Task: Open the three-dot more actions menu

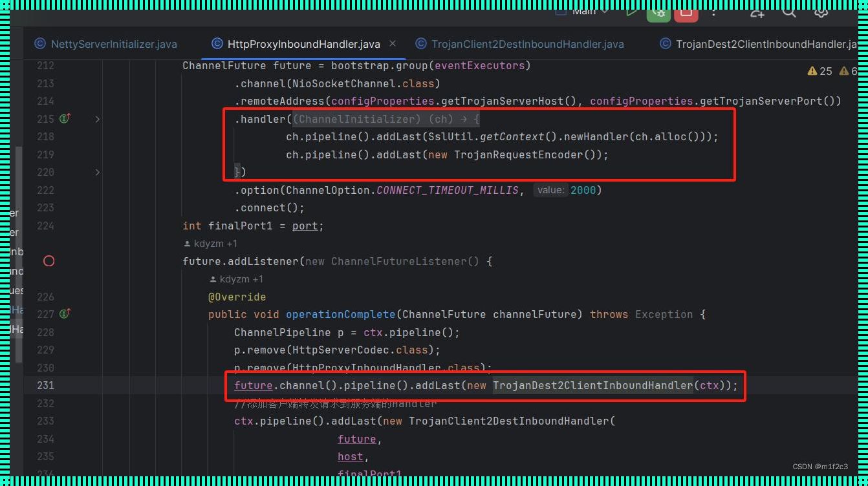Action: click(x=714, y=12)
